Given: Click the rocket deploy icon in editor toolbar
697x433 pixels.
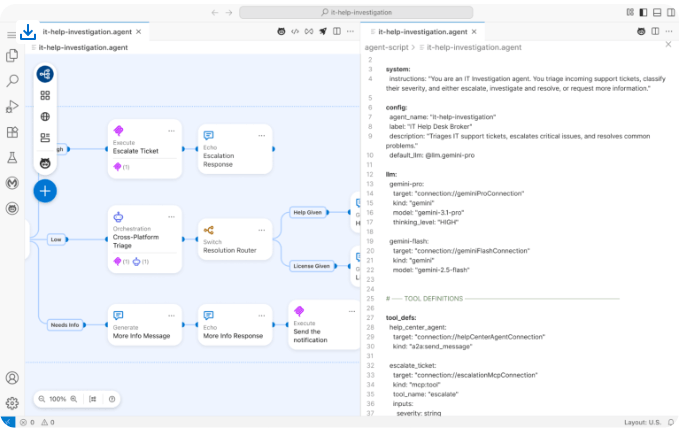Looking at the screenshot, I should coord(322,32).
